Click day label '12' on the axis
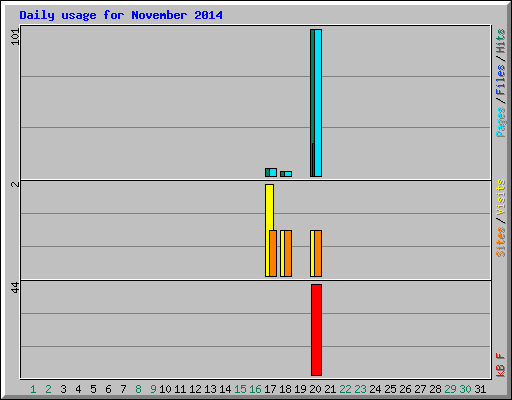Viewport: 512px width, 400px height. coord(195,389)
